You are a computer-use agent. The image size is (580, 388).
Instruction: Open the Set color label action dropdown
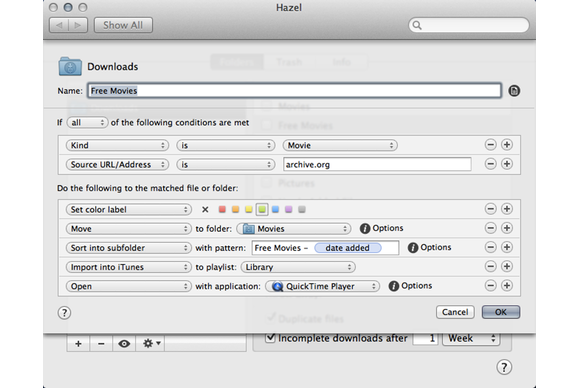[128, 210]
